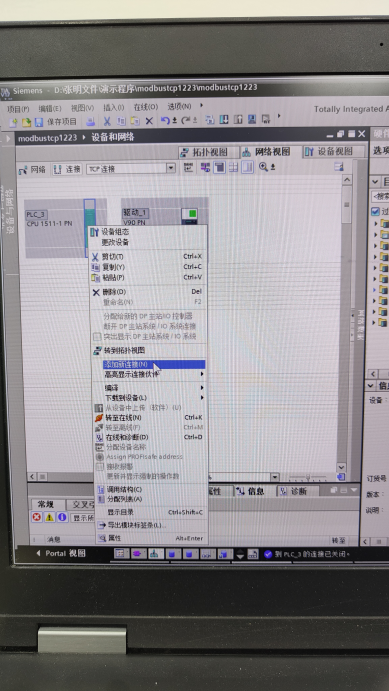Click the scroll up arrow of network view
389x691 pixels.
pos(347,180)
